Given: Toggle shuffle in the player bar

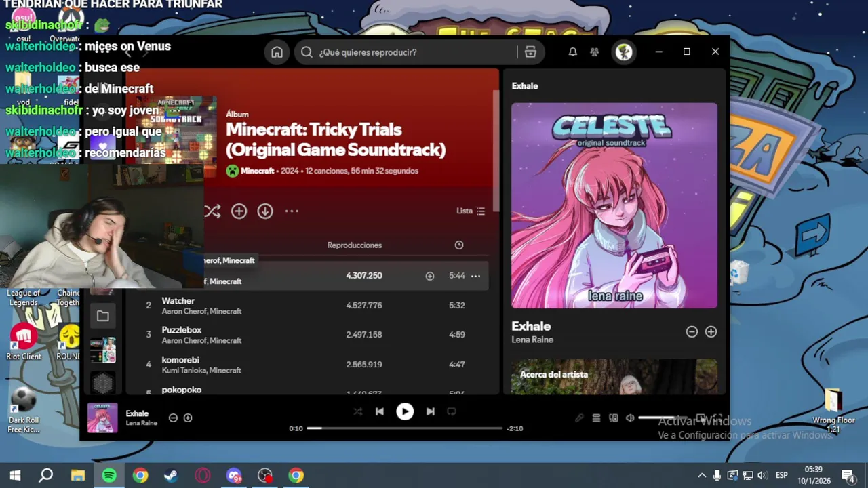Looking at the screenshot, I should coord(358,411).
